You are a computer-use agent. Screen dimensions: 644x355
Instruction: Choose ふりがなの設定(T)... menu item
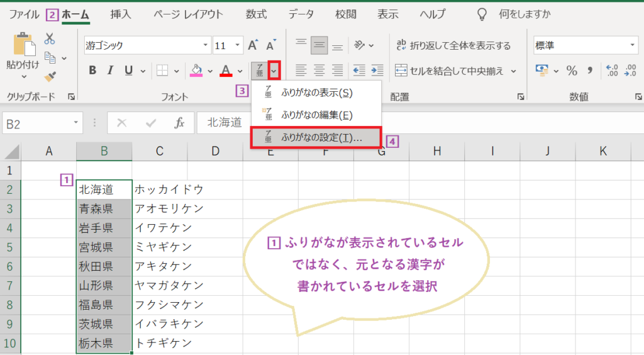coord(316,137)
